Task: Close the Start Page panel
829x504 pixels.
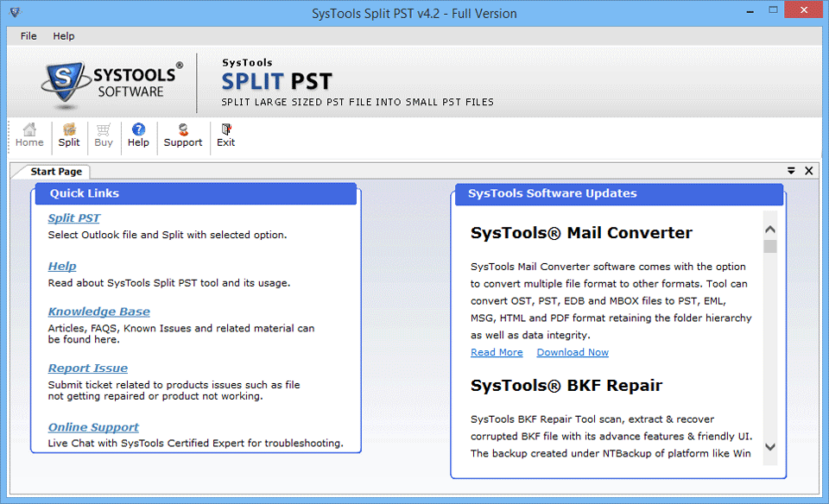Action: 809,171
